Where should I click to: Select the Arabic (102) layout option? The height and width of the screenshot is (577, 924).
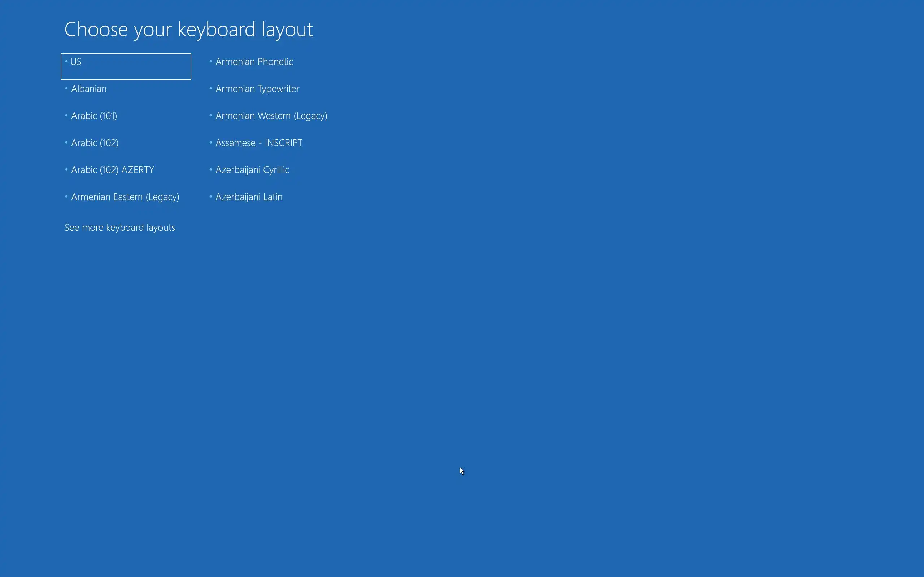coord(95,143)
